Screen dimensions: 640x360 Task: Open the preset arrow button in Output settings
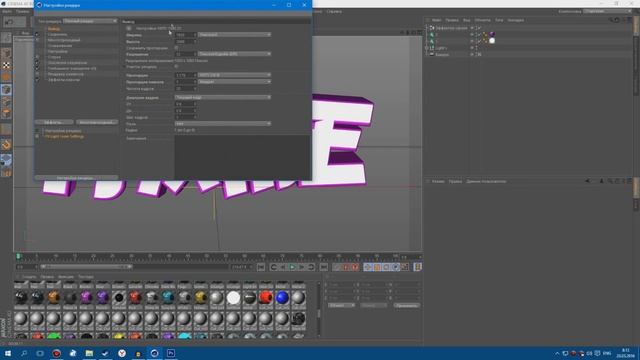129,28
